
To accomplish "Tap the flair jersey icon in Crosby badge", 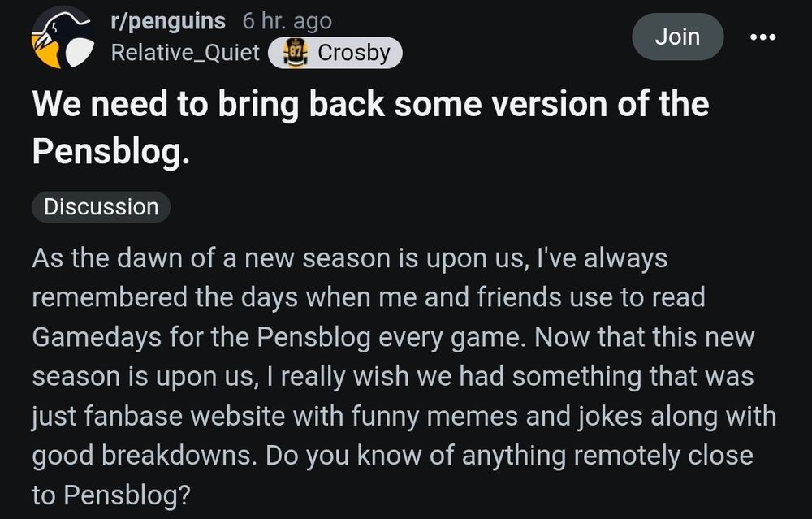I will click(x=296, y=52).
